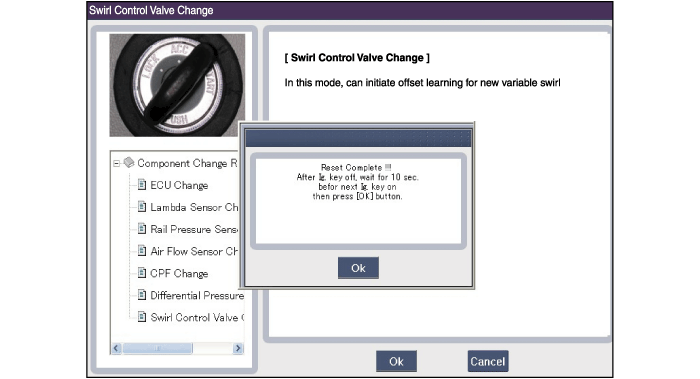Click the Rail Pressure Sensor document icon
Screen dimensions: 700x379
(x=142, y=229)
